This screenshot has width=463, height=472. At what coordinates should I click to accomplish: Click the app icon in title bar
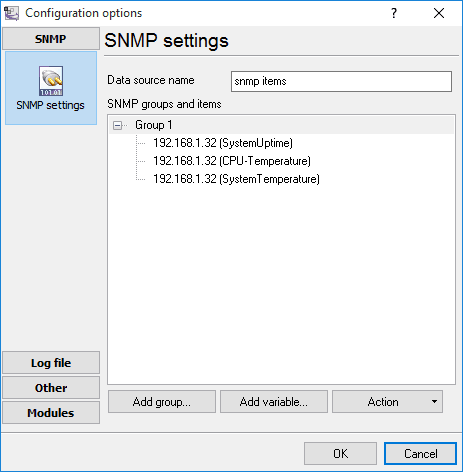pos(11,13)
